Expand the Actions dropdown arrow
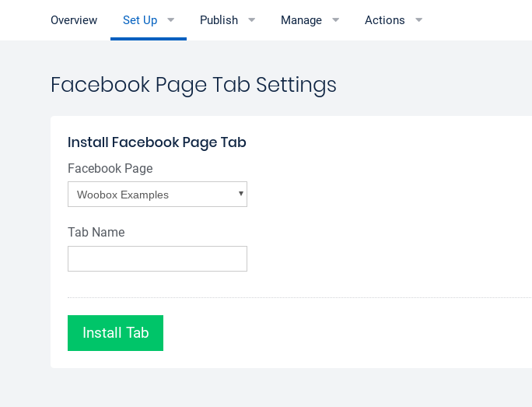Viewport: 532px width, 407px height. (419, 19)
